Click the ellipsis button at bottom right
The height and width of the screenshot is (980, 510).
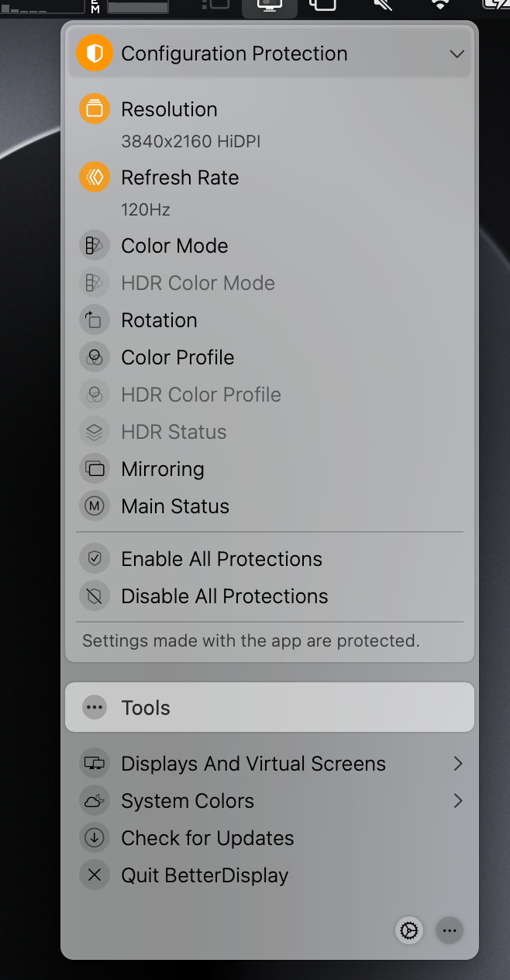point(450,930)
